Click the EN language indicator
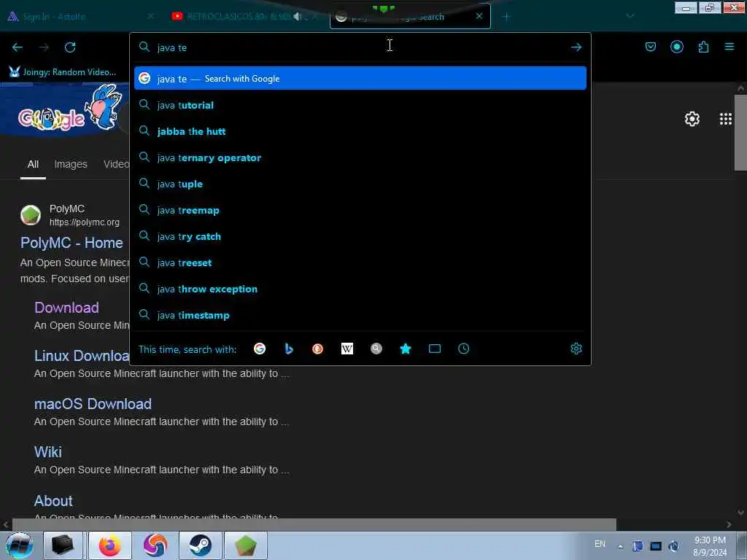 tap(600, 544)
